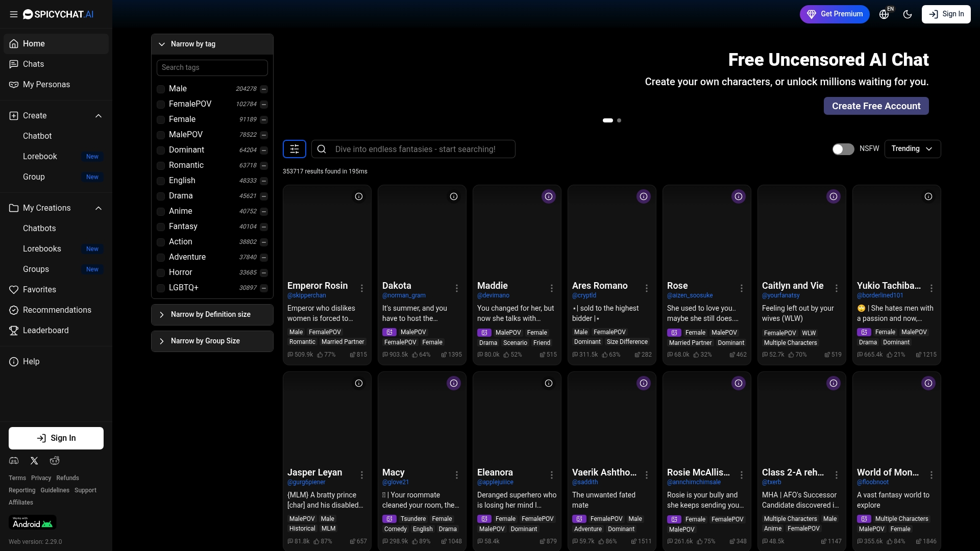Image resolution: width=980 pixels, height=551 pixels.
Task: Click the search magnifier icon
Action: coord(322,149)
